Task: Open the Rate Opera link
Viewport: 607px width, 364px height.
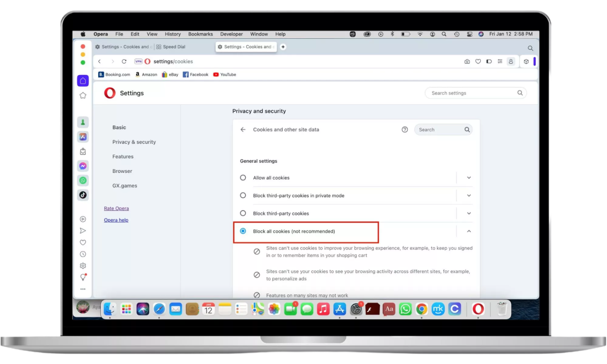Action: pyautogui.click(x=116, y=208)
